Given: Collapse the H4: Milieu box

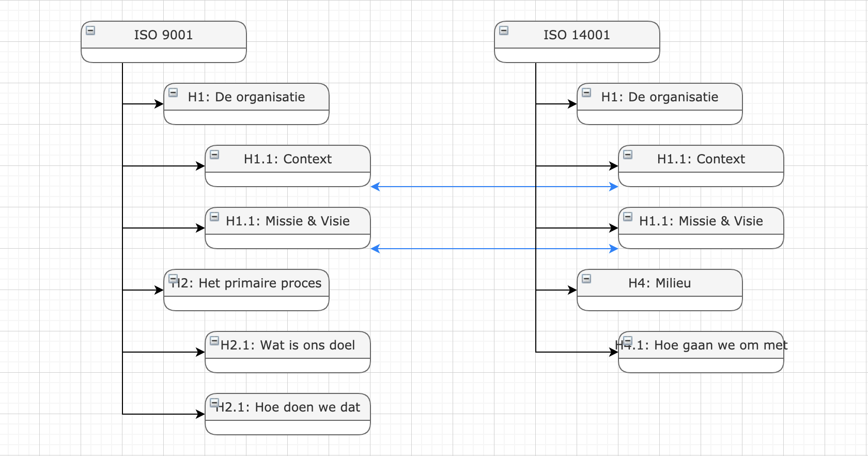Looking at the screenshot, I should pos(586,279).
